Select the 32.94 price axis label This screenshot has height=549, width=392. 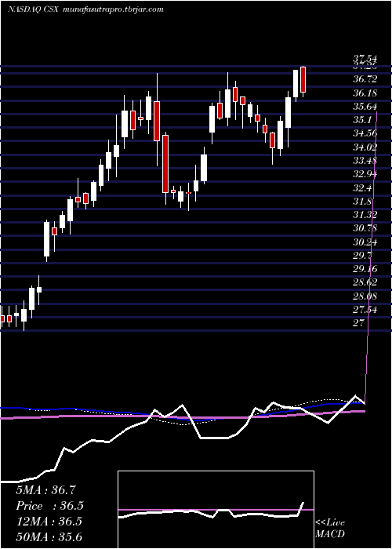365,174
